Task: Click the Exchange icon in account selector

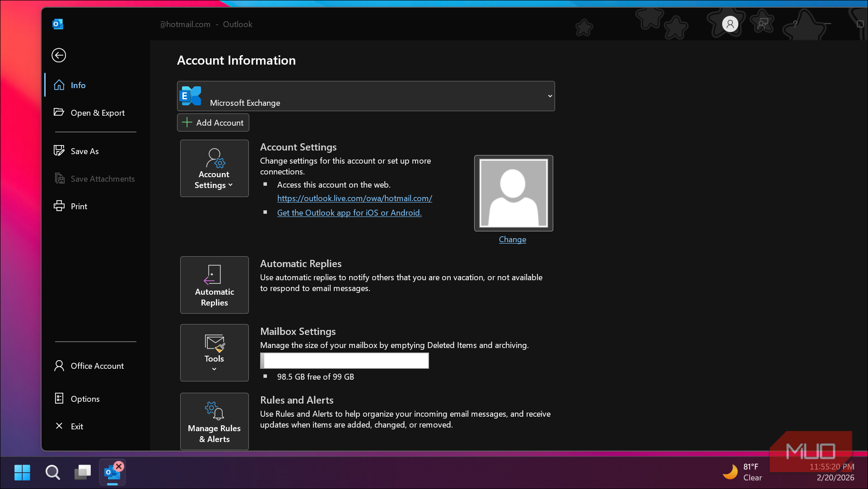Action: [190, 96]
